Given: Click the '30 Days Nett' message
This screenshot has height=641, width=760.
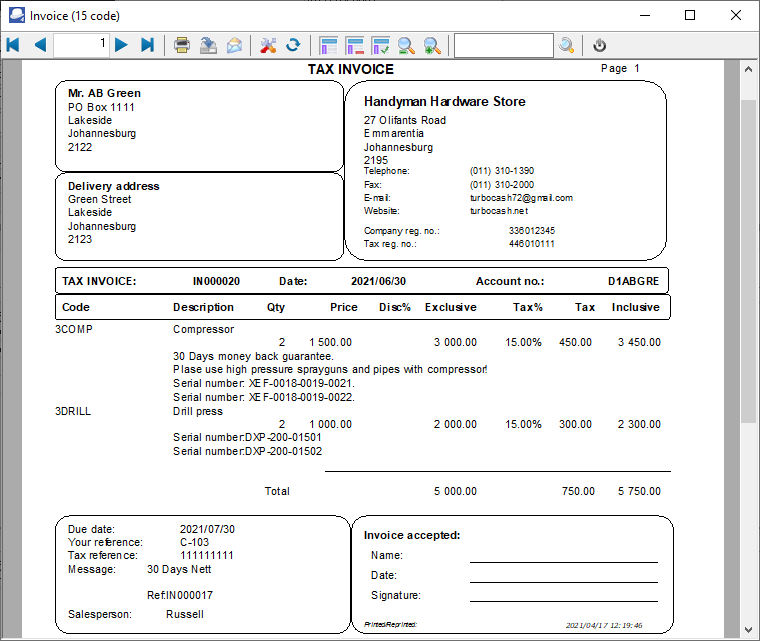Looking at the screenshot, I should tap(179, 569).
